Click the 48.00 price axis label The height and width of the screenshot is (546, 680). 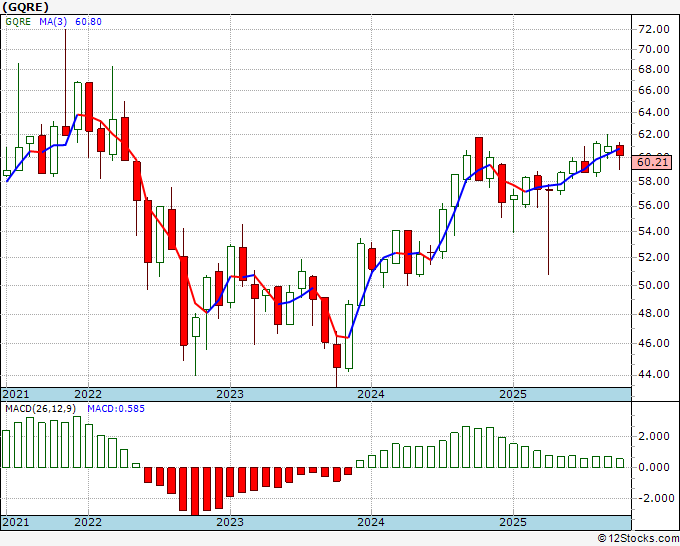(654, 314)
